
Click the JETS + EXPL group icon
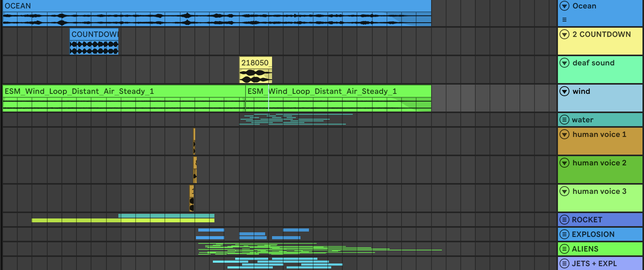(564, 263)
